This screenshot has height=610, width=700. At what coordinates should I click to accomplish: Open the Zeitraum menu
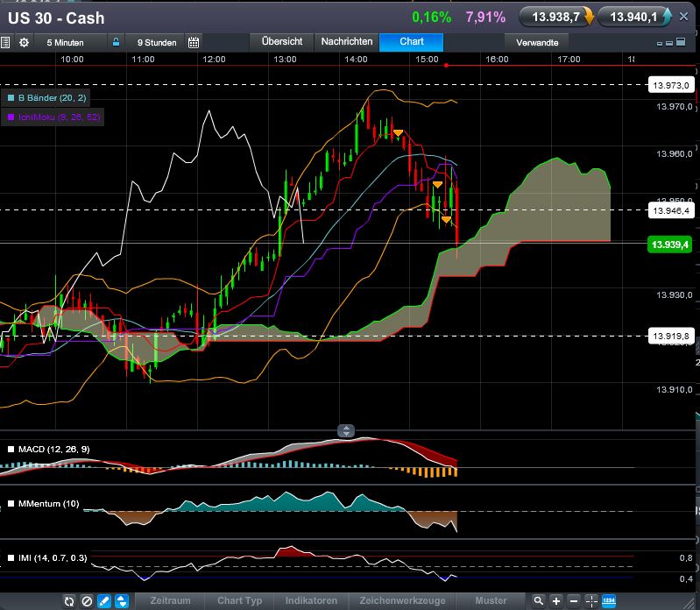click(x=170, y=600)
